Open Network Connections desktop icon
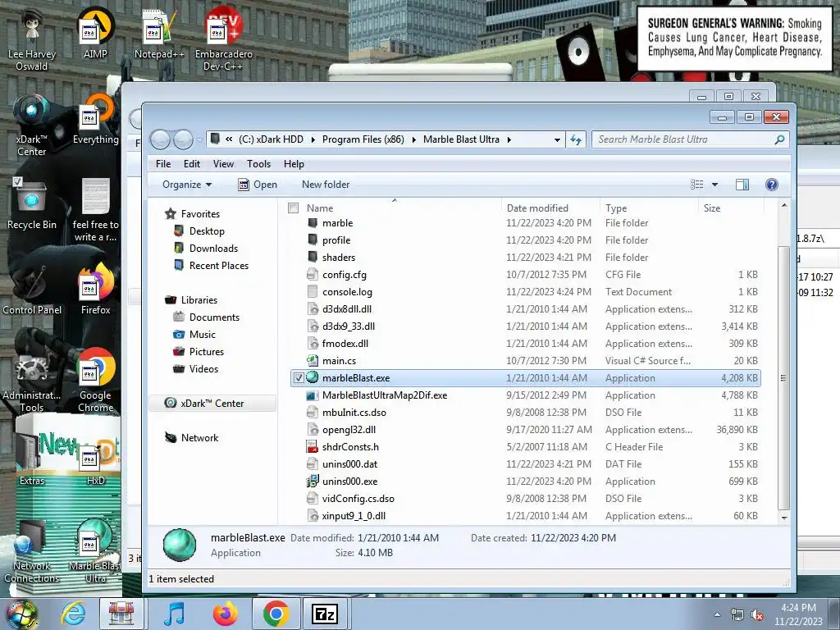Image resolution: width=840 pixels, height=630 pixels. click(31, 552)
